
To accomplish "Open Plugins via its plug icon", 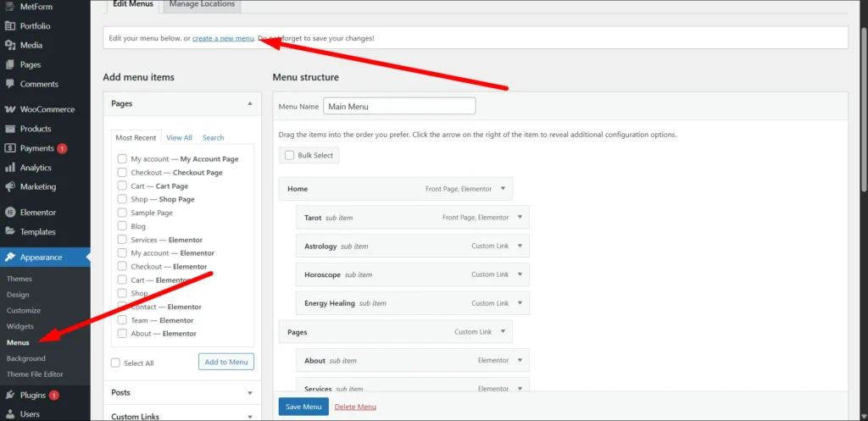I will pyautogui.click(x=10, y=395).
